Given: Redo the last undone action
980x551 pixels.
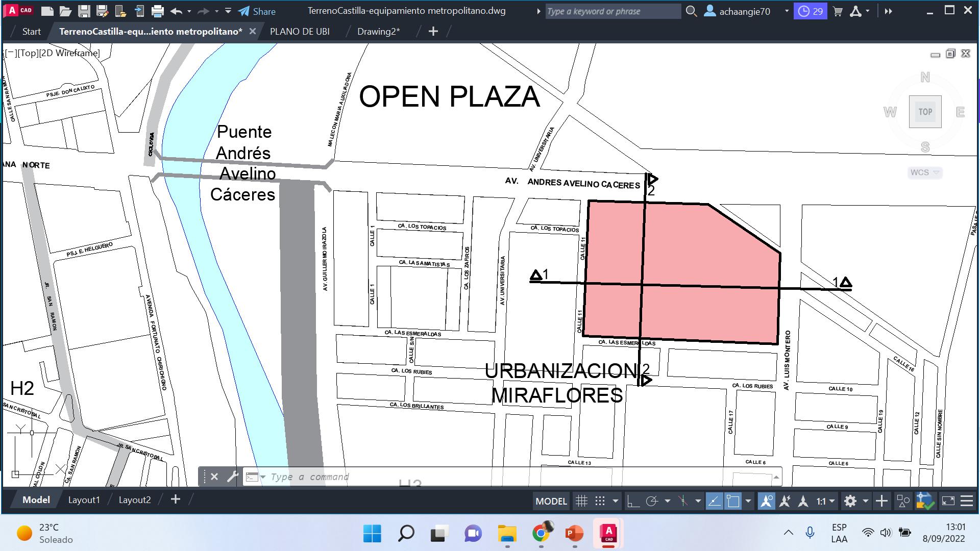Looking at the screenshot, I should coord(203,11).
